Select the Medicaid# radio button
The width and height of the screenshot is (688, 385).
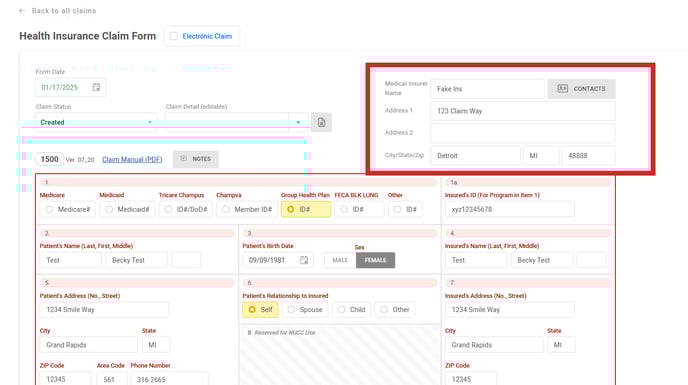(x=109, y=209)
